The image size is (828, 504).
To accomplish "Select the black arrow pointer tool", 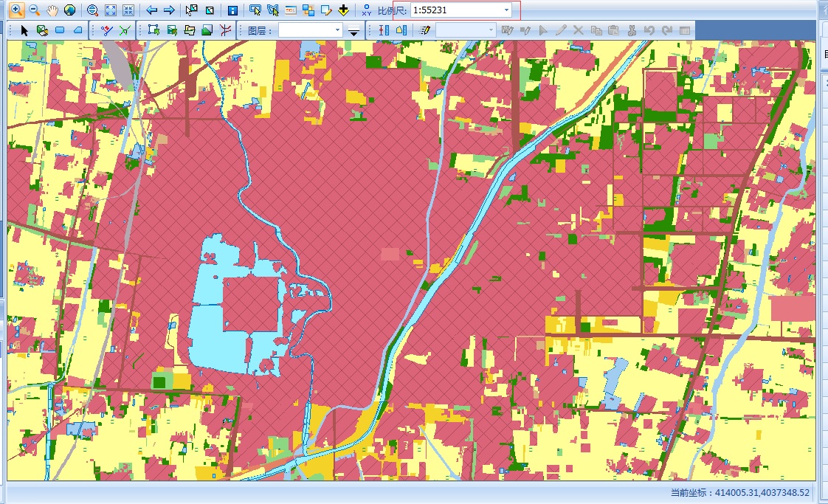I will tap(24, 30).
